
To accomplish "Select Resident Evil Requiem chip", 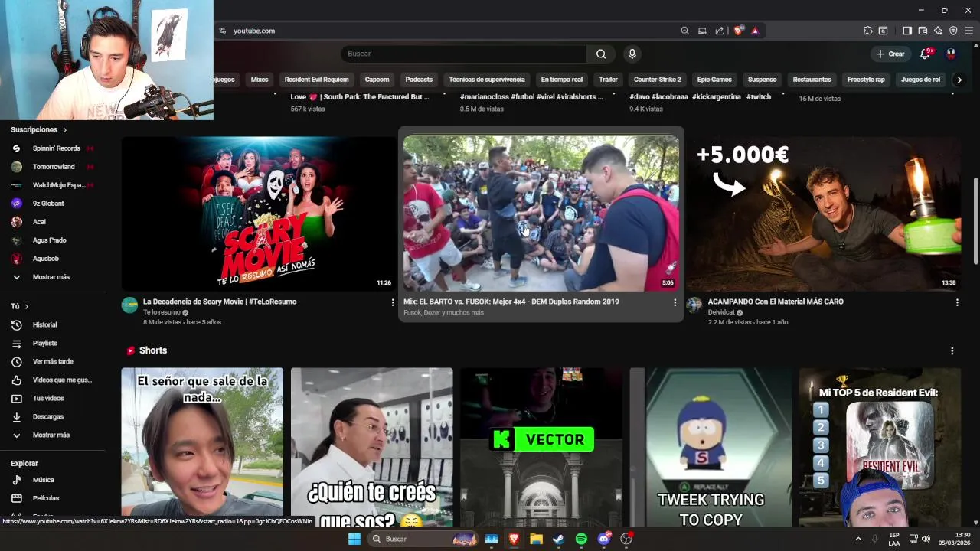I will point(316,80).
